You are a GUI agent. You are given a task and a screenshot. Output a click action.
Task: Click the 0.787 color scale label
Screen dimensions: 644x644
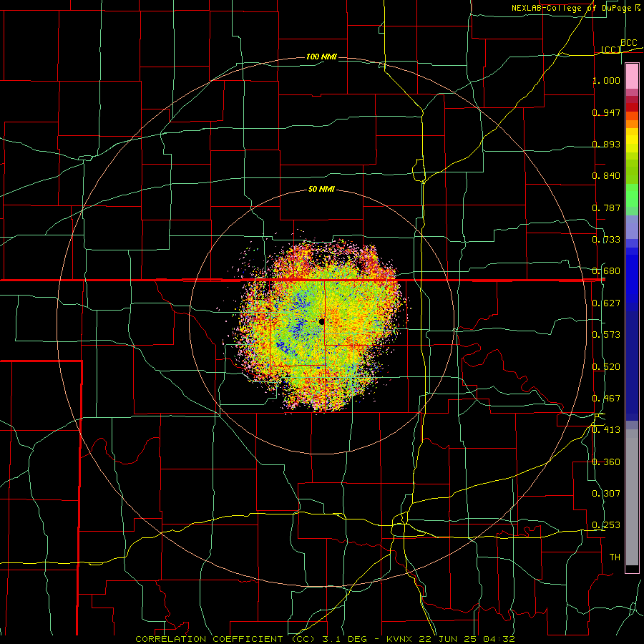pos(606,208)
